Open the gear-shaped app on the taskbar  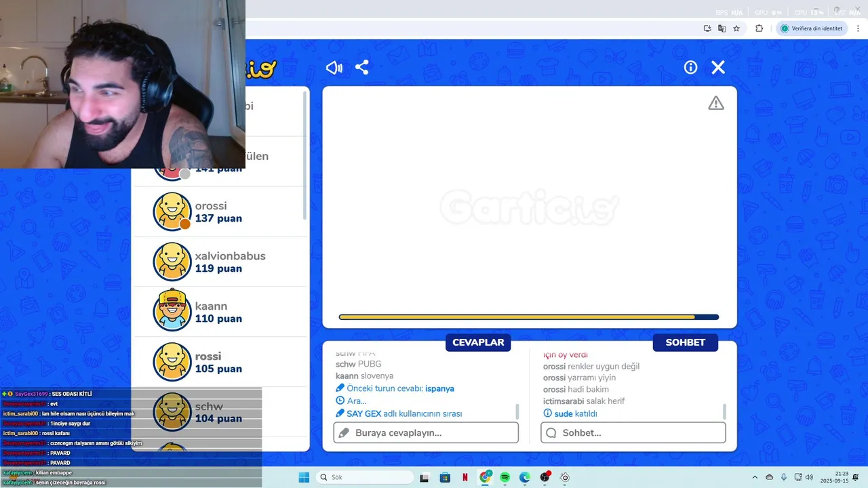pyautogui.click(x=565, y=477)
